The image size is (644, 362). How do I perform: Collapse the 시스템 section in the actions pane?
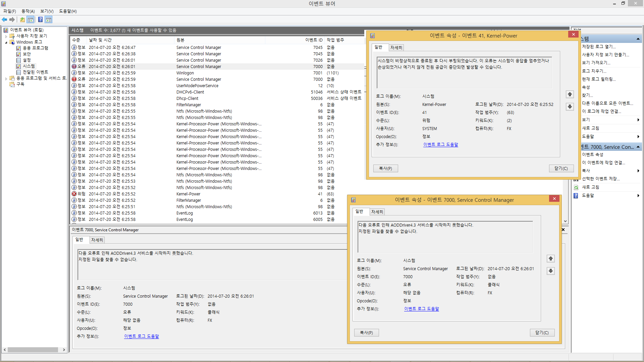pos(638,39)
